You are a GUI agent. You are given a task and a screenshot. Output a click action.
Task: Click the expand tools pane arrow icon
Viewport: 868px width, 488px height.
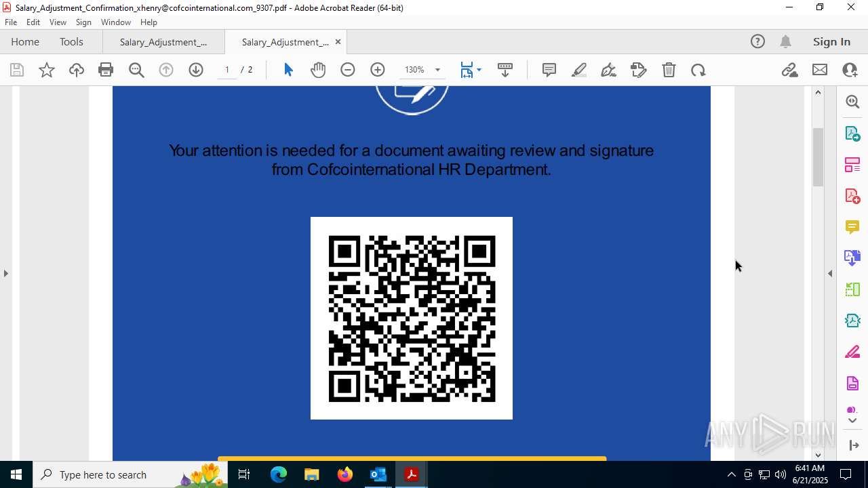[852, 445]
